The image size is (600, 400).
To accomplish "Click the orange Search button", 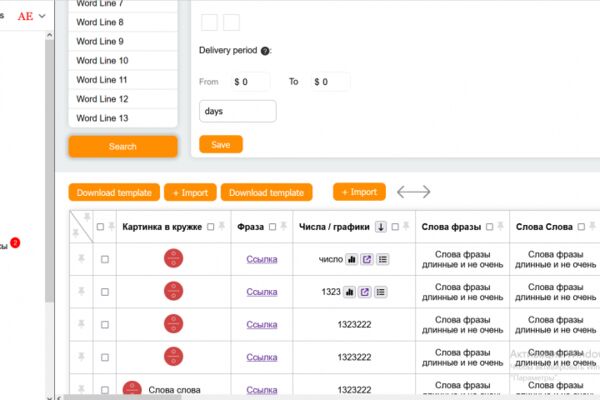I will [123, 147].
